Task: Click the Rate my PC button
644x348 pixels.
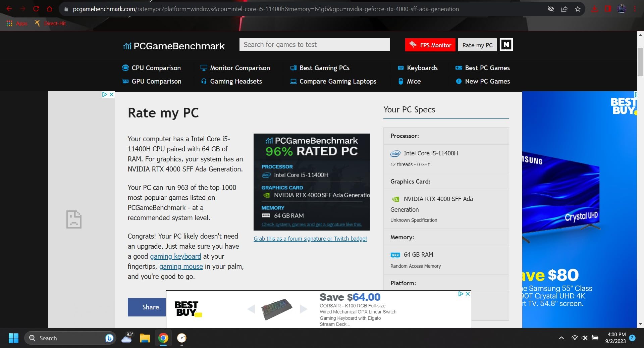Action: [x=477, y=45]
